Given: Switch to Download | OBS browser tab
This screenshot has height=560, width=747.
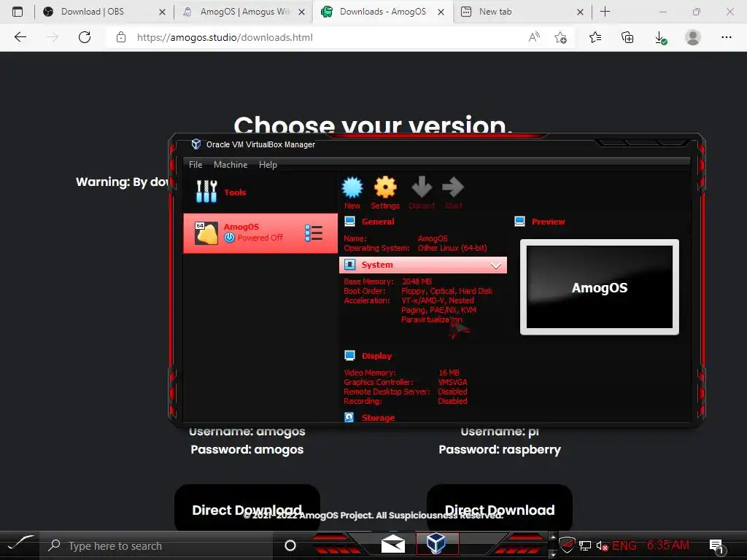Looking at the screenshot, I should point(105,12).
